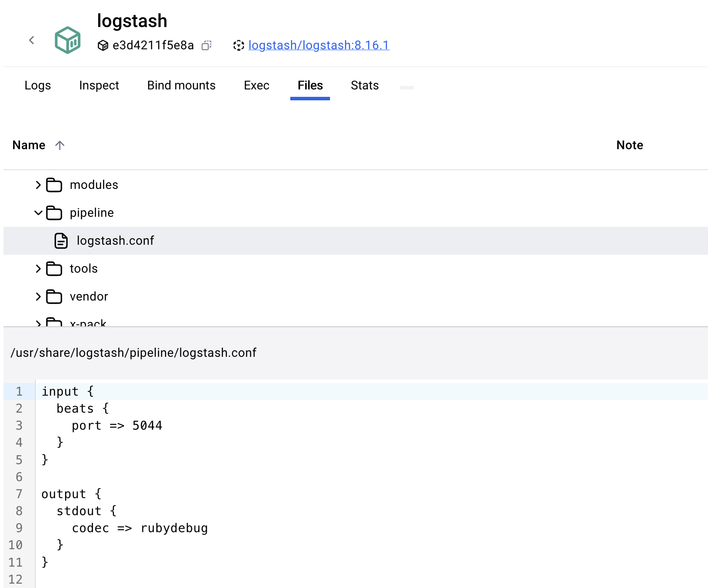Copy the container ID e3d4211f5e8a
The height and width of the screenshot is (588, 708).
(x=206, y=45)
